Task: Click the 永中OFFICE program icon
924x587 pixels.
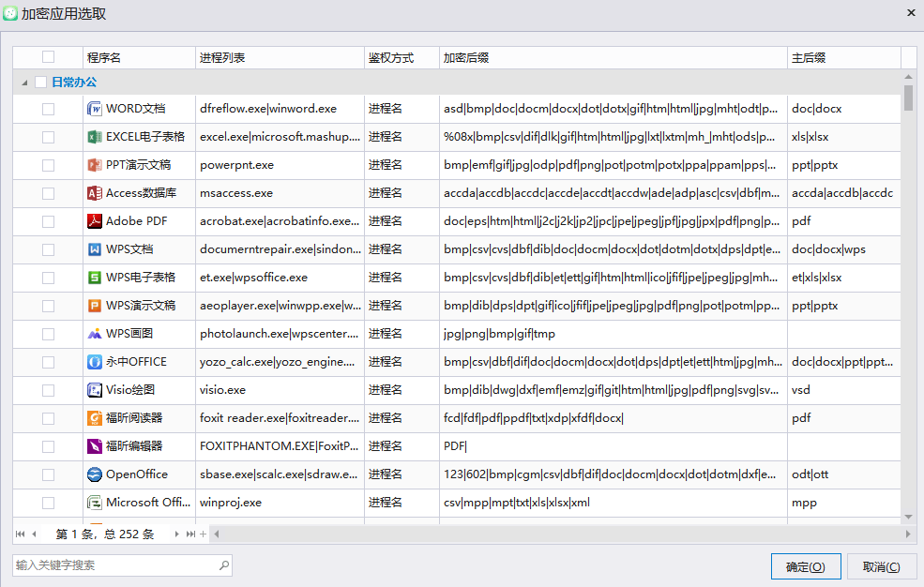Action: pyautogui.click(x=95, y=362)
